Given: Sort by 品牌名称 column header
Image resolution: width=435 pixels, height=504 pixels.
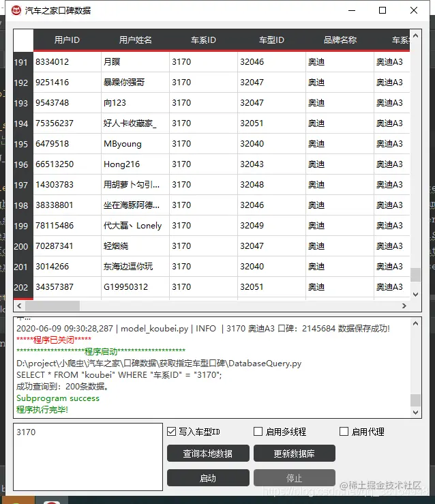Looking at the screenshot, I should click(340, 40).
